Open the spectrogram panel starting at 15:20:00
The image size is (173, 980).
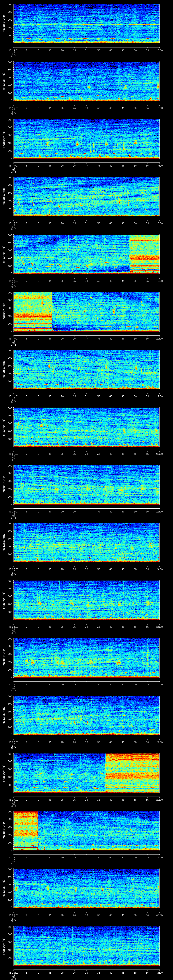click(x=87, y=370)
